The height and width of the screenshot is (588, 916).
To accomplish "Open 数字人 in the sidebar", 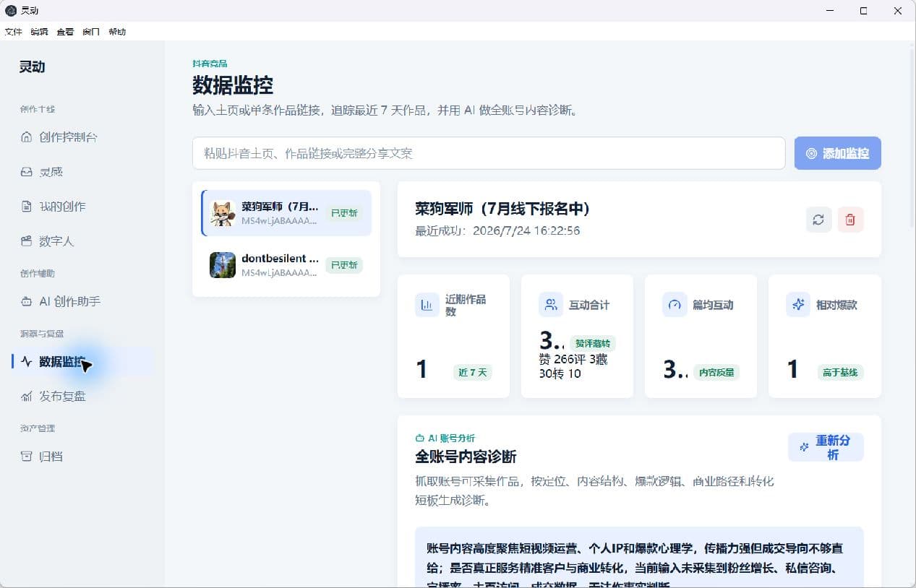I will [x=82, y=241].
